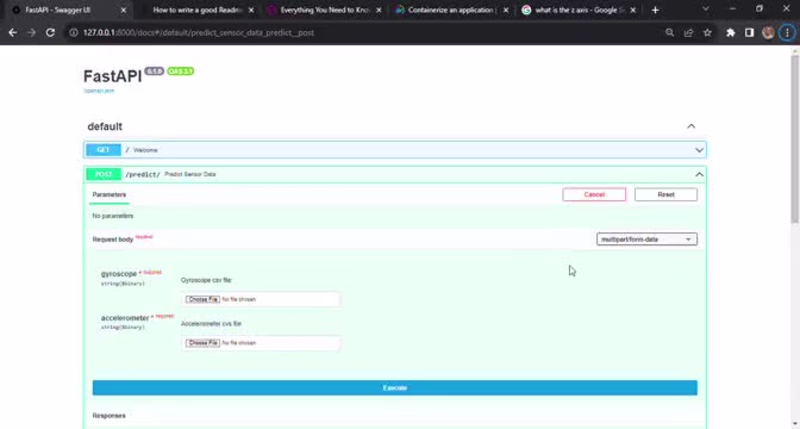The height and width of the screenshot is (429, 800).
Task: Open the profile avatar menu
Action: coord(768,33)
